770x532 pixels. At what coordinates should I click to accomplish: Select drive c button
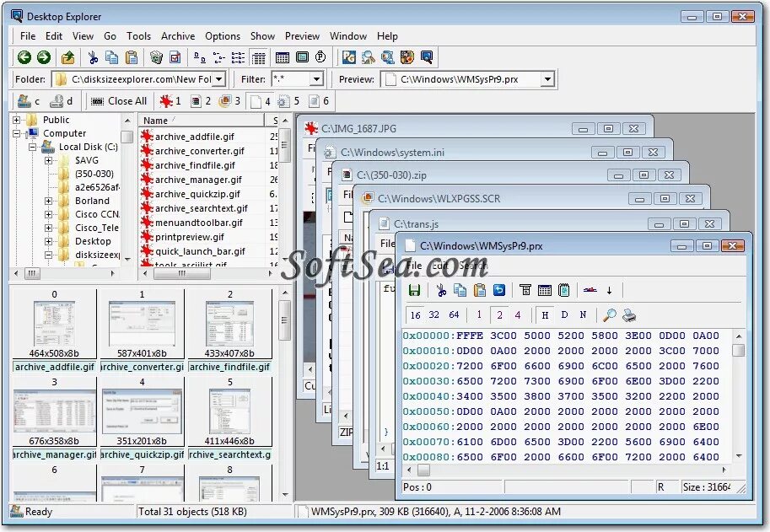pyautogui.click(x=28, y=101)
